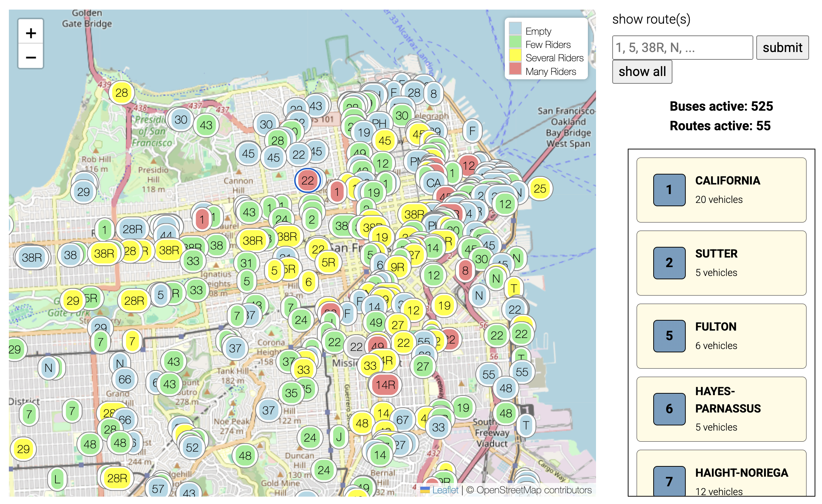
Task: Click the show all button
Action: tap(642, 72)
